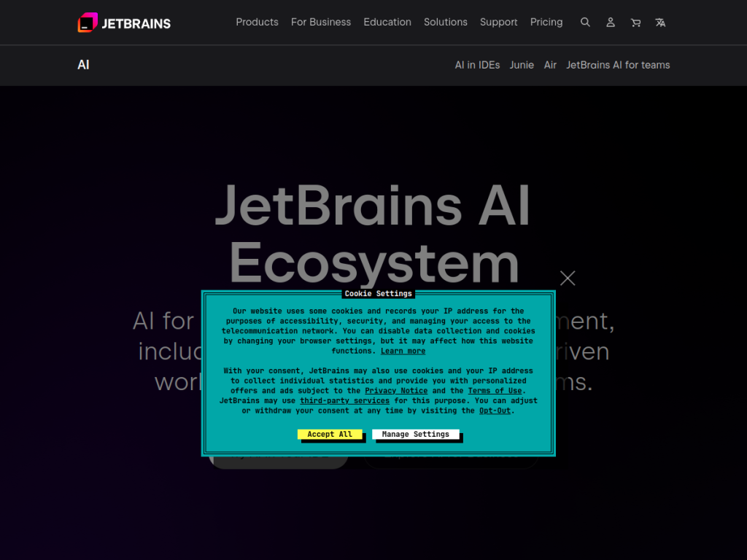The width and height of the screenshot is (747, 560).
Task: Open the Solutions menu
Action: coord(446,23)
